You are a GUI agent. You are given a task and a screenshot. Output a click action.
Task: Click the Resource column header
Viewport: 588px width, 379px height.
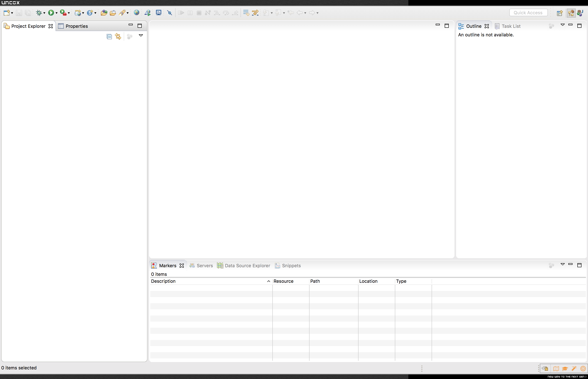point(291,281)
